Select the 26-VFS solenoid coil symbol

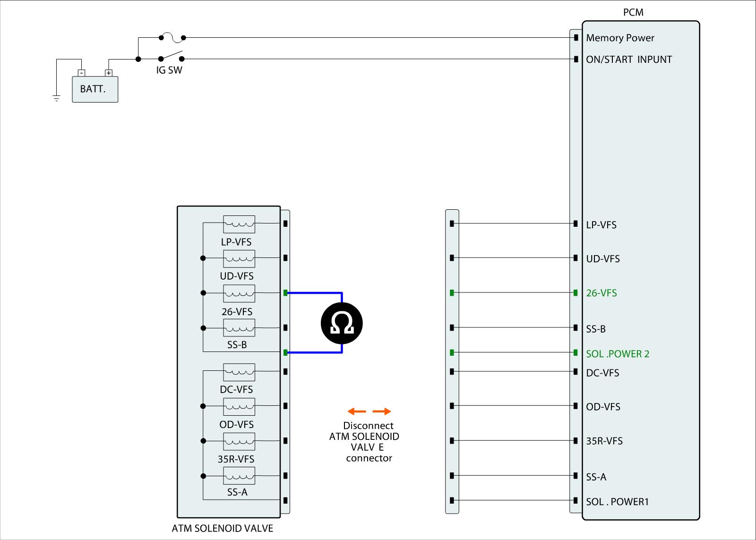239,293
